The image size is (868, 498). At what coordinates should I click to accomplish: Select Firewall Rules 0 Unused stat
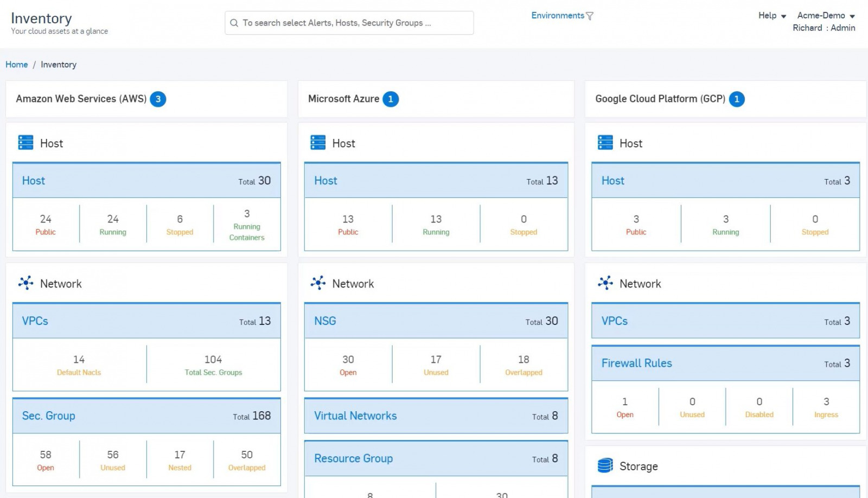[x=692, y=407]
